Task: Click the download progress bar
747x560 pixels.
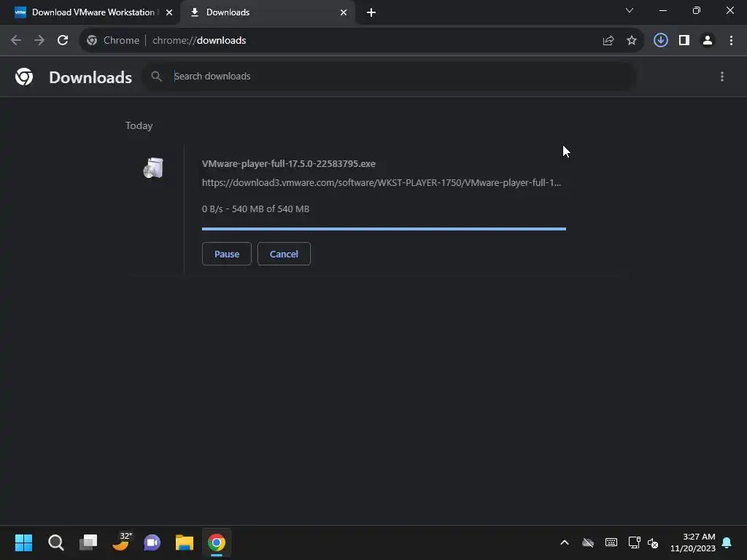Action: tap(384, 229)
